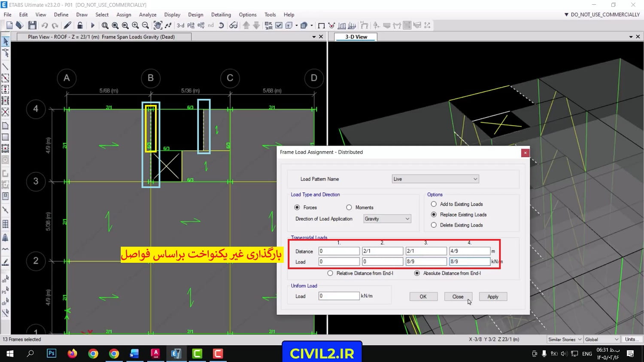Open the Load Pattern Name dropdown
644x362 pixels.
pyautogui.click(x=435, y=179)
